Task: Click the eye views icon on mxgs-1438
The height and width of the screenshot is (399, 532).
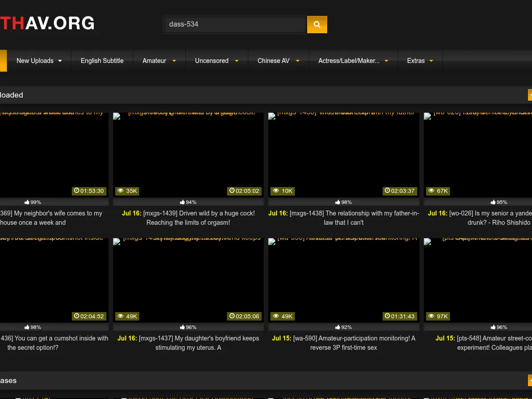Action: (x=276, y=191)
